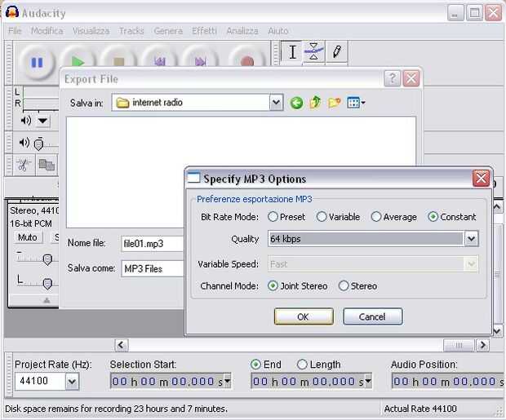
Task: Select the Variable bit rate mode
Action: [x=322, y=217]
